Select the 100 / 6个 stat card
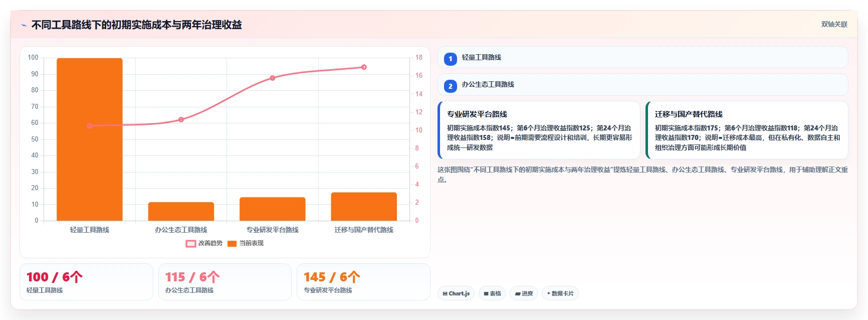The image size is (868, 320). (x=86, y=282)
